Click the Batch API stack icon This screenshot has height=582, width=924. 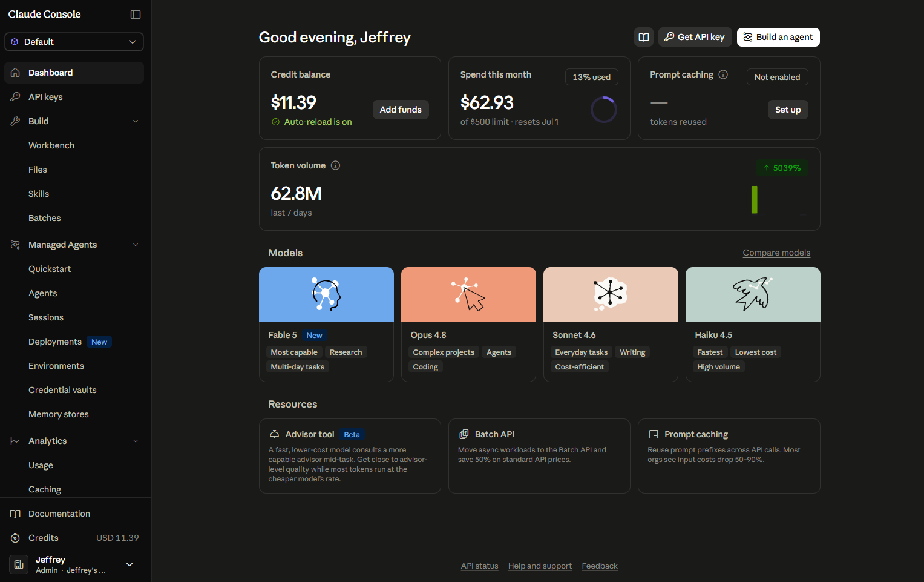tap(464, 434)
